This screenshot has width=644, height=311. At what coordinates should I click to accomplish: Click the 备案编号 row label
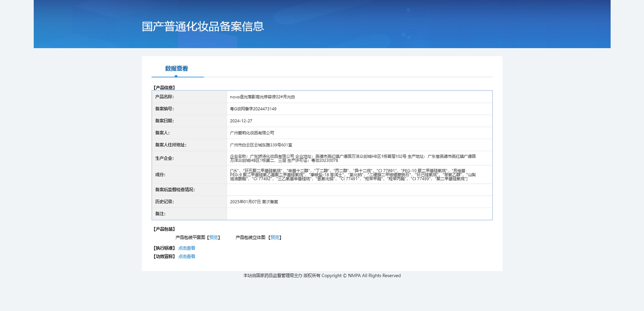coord(164,109)
